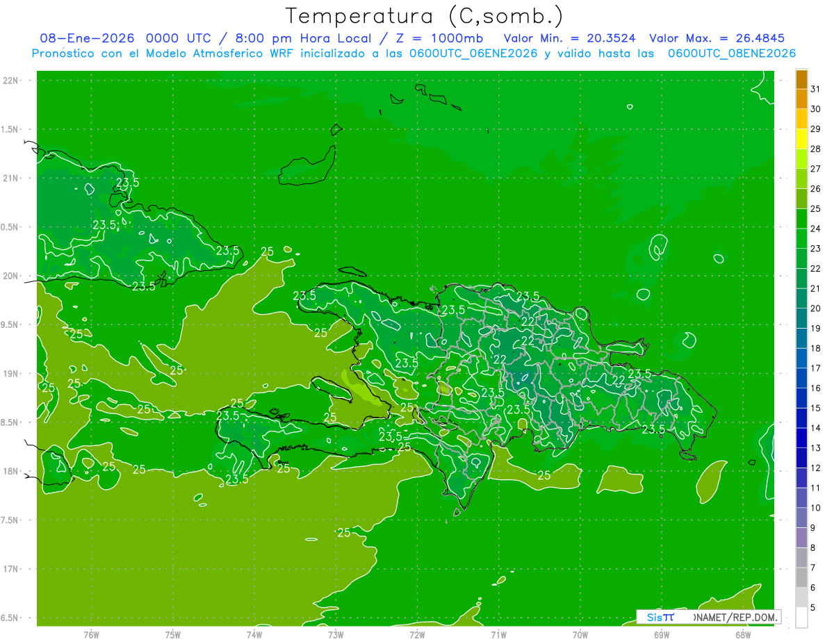Click the color bar label '5'
This screenshot has width=834, height=644.
point(813,607)
